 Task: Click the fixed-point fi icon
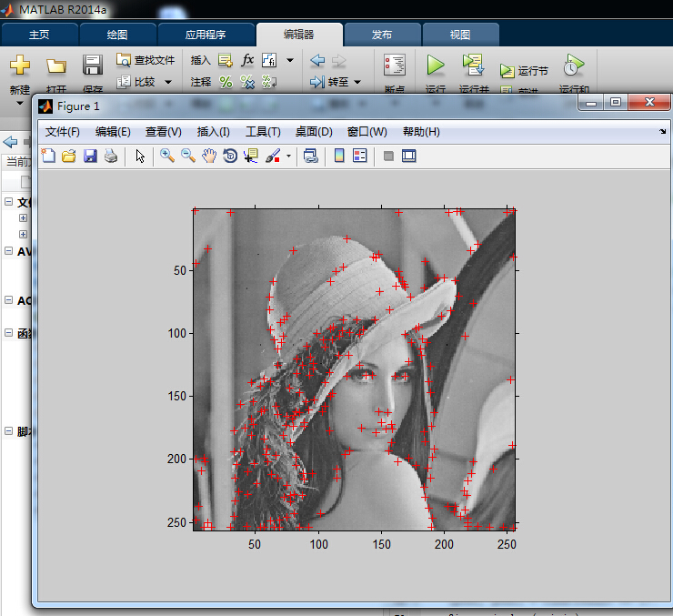(269, 60)
